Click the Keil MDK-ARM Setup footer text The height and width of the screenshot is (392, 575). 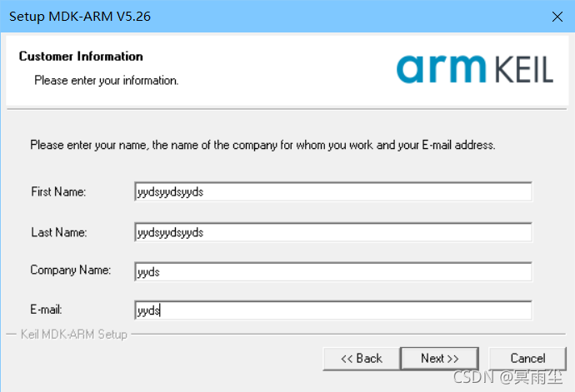pos(73,335)
